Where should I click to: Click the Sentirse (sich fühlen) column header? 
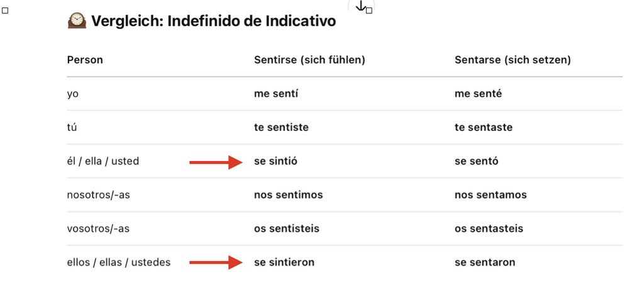tap(309, 60)
